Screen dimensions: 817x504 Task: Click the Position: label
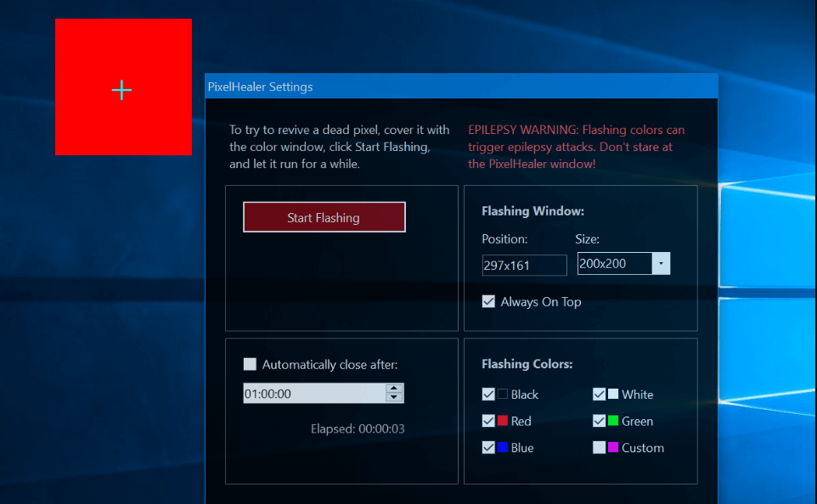click(x=504, y=239)
